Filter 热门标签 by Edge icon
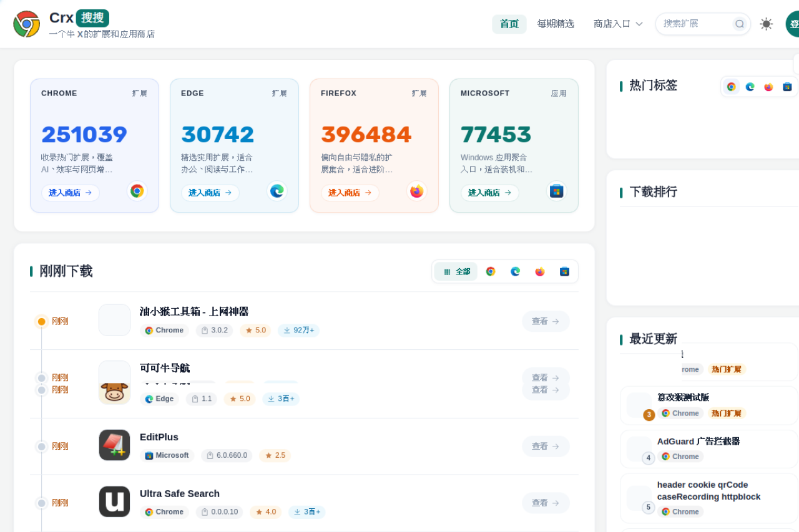799x532 pixels. pos(750,87)
